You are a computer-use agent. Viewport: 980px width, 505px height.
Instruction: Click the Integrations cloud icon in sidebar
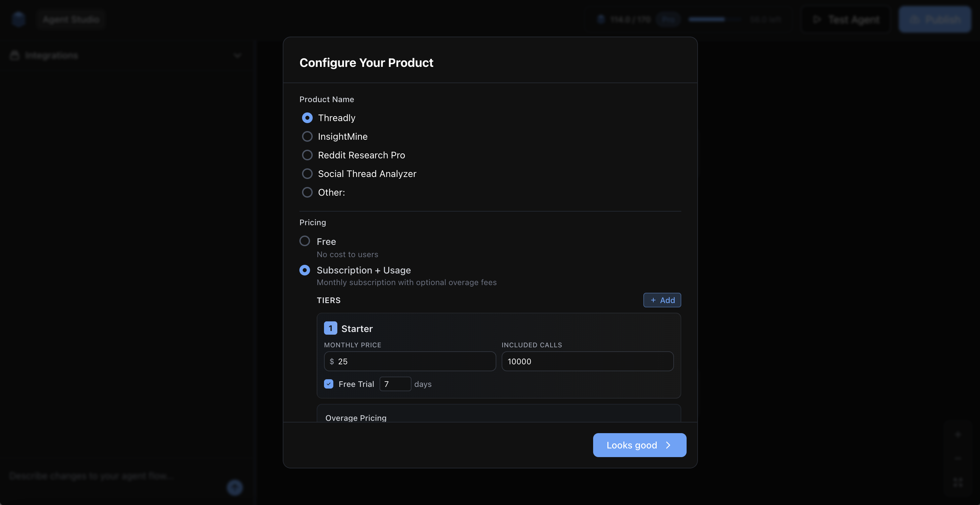click(x=14, y=55)
